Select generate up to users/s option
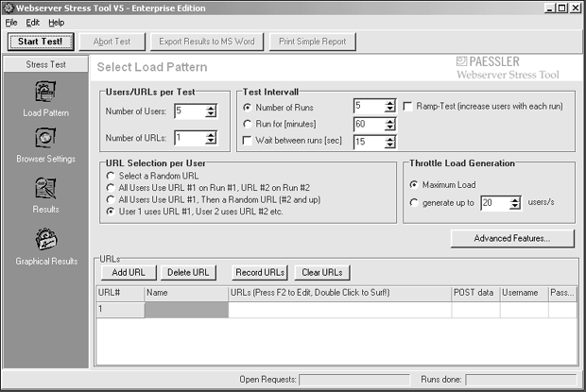Image resolution: width=586 pixels, height=392 pixels. click(x=415, y=202)
